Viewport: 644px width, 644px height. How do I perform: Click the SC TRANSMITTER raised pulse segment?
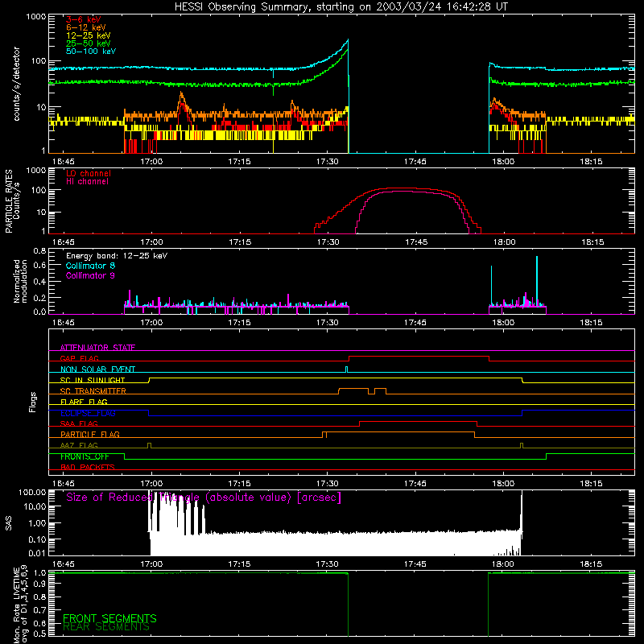pos(353,389)
